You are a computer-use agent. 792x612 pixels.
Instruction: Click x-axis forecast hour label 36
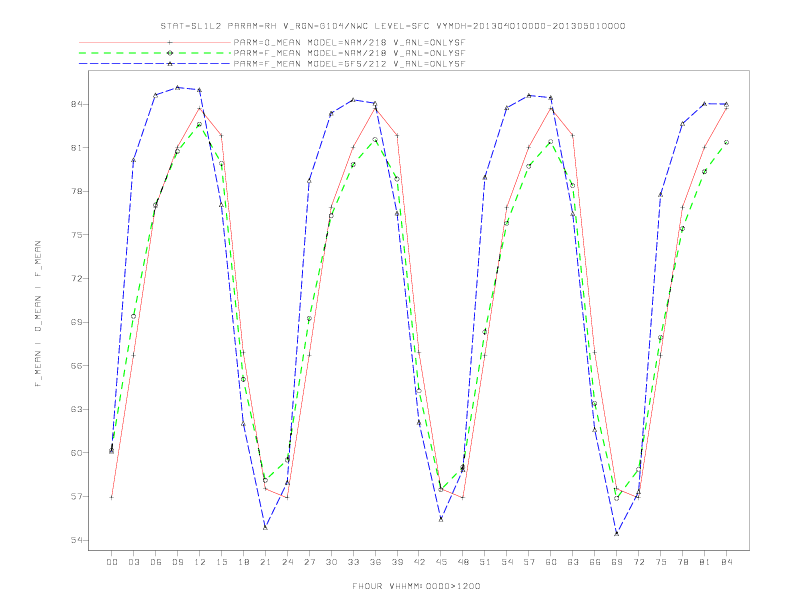pyautogui.click(x=375, y=562)
